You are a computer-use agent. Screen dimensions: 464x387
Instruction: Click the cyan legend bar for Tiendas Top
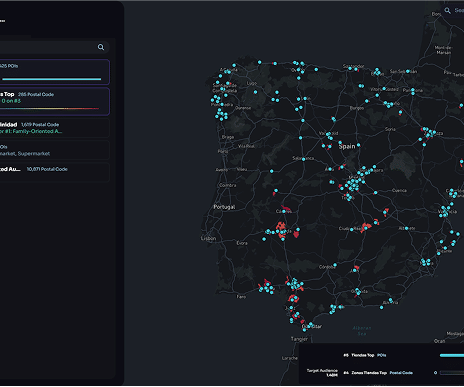pyautogui.click(x=452, y=355)
